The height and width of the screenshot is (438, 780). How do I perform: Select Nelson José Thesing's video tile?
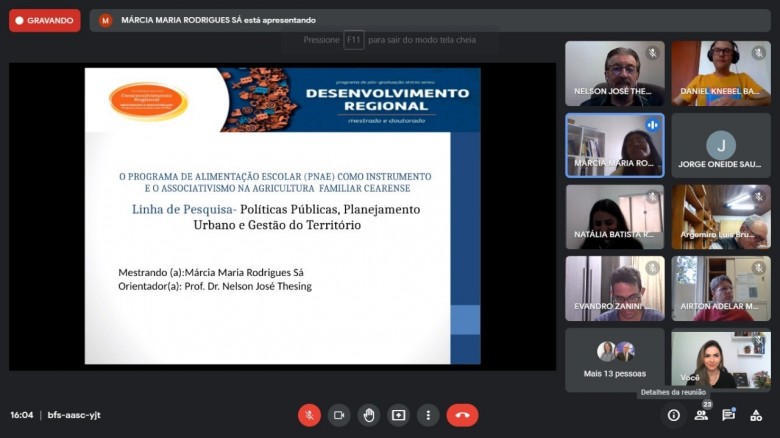(x=614, y=73)
